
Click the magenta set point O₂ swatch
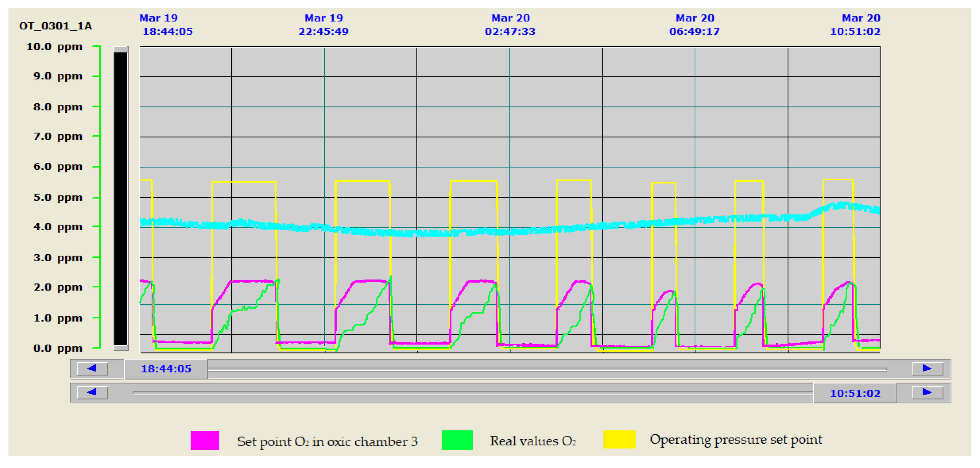[x=205, y=441]
